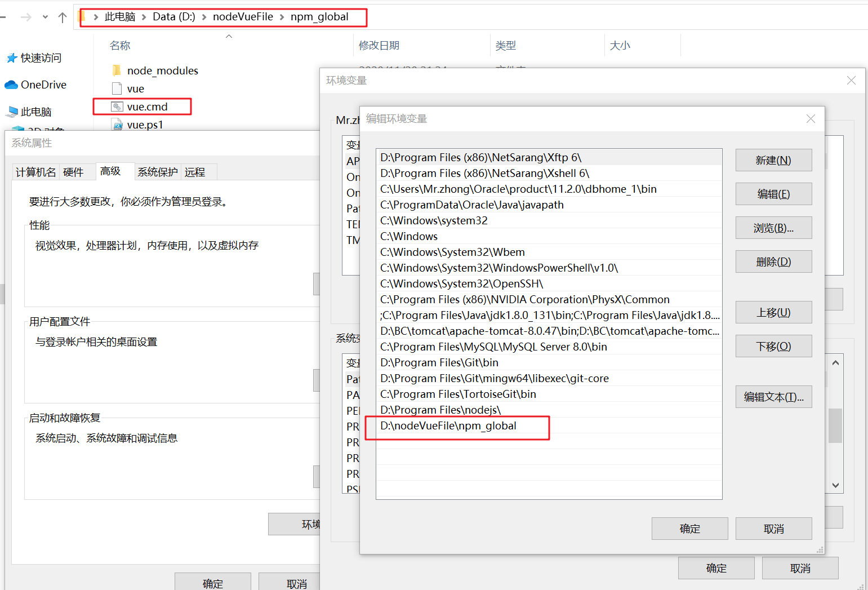Screen dimensions: 868x590
Task: Select C:\Program Files\TortoiseGit\bin entry
Action: coord(549,394)
